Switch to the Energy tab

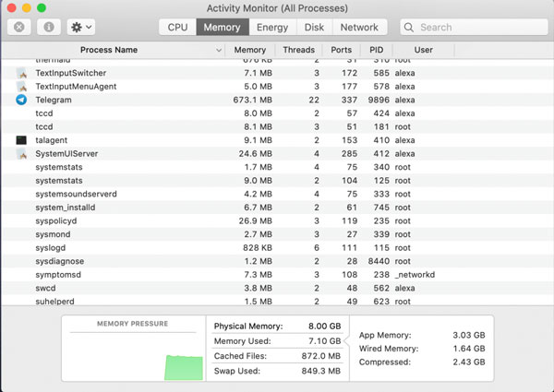pos(272,27)
